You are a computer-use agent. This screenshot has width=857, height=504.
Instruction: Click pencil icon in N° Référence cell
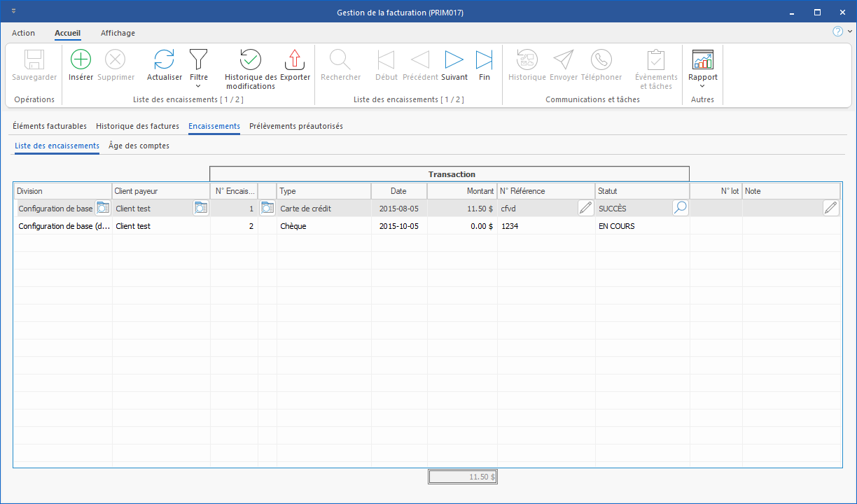tap(585, 208)
